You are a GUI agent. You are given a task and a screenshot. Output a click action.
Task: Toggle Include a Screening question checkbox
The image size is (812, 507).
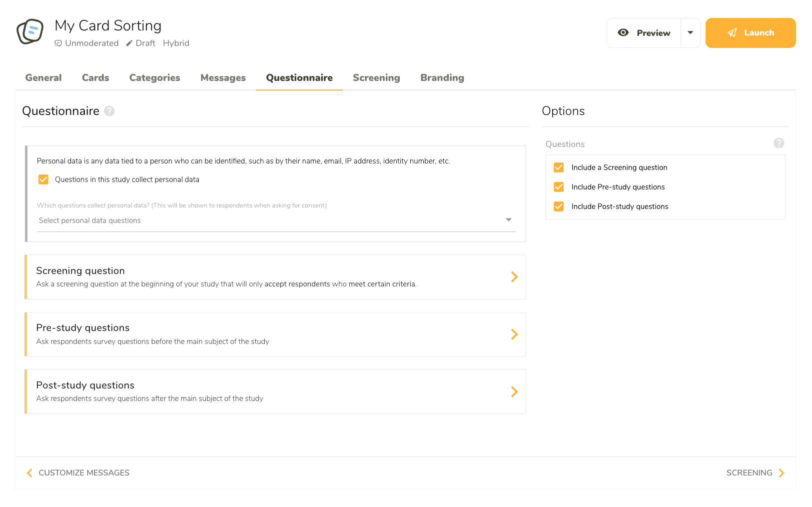tap(559, 167)
